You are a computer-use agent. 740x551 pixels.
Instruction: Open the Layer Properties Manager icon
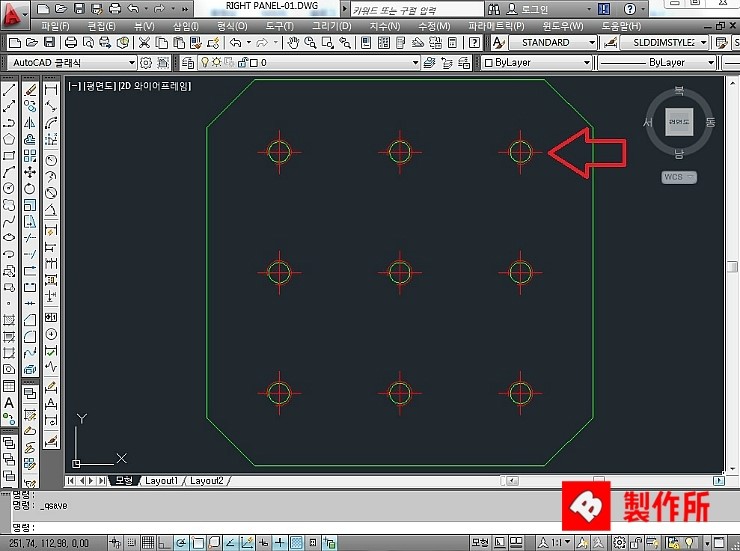[188, 62]
